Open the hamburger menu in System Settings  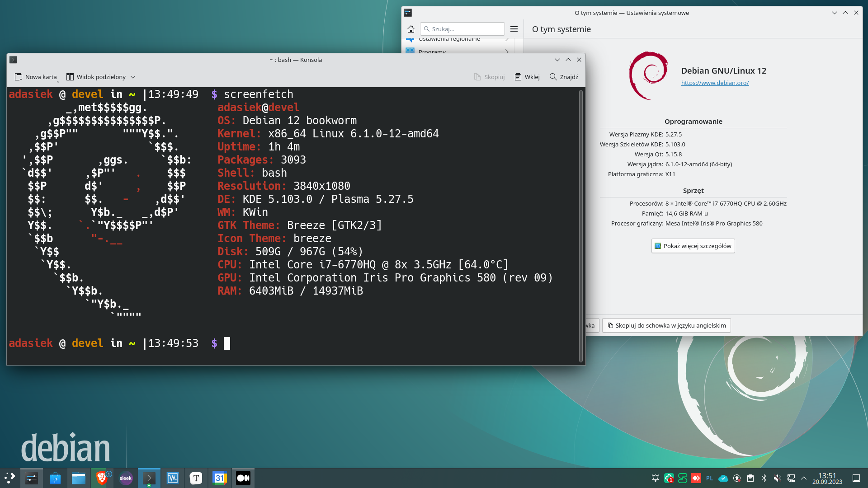click(x=514, y=29)
